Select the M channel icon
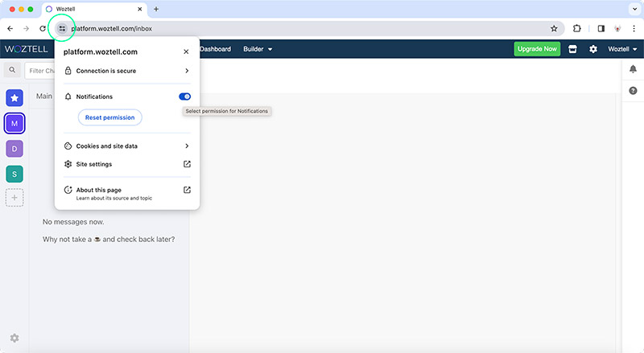 (14, 123)
